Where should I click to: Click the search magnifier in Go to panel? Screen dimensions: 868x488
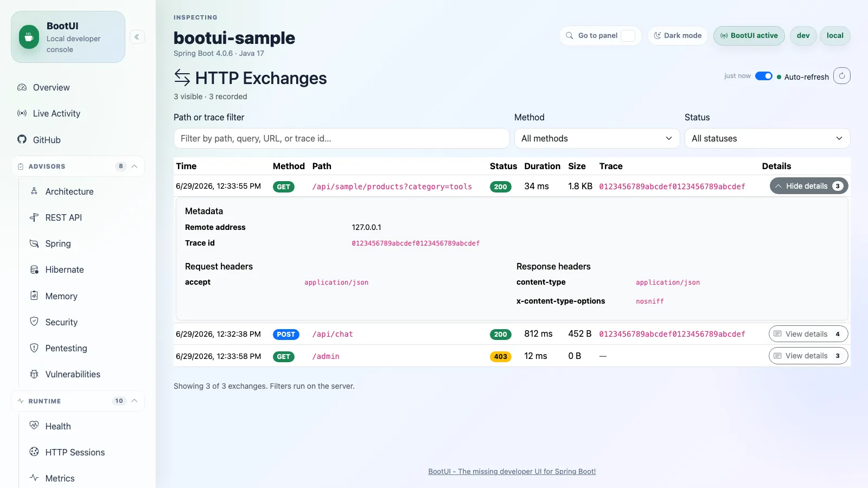[570, 36]
